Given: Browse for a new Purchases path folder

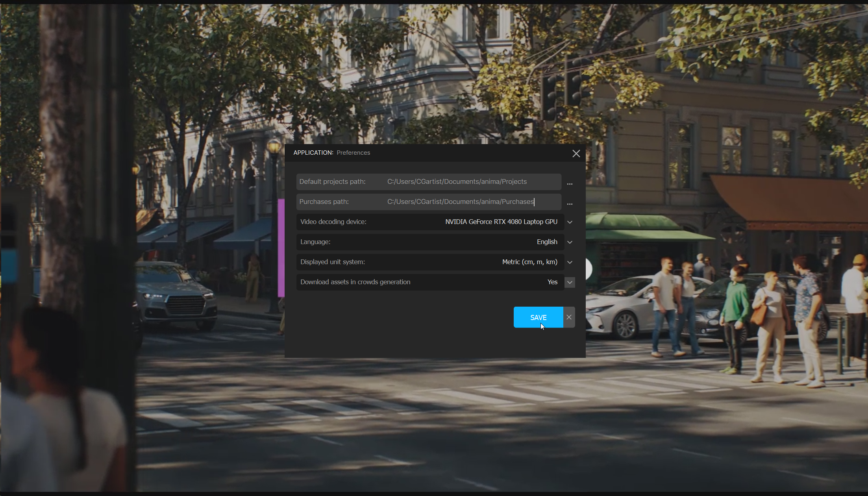Looking at the screenshot, I should coord(570,204).
